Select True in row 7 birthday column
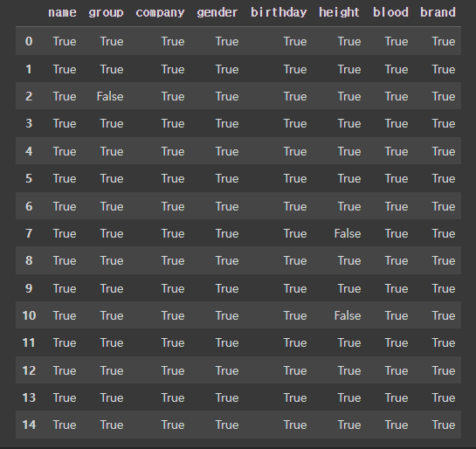476x449 pixels. (x=295, y=234)
